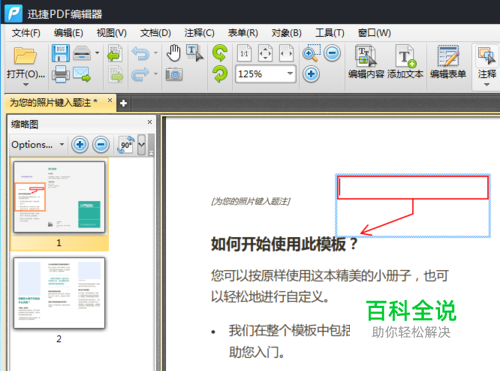Viewport: 500px width, 371px height.
Task: Open 表单(R) menu
Action: 243,33
